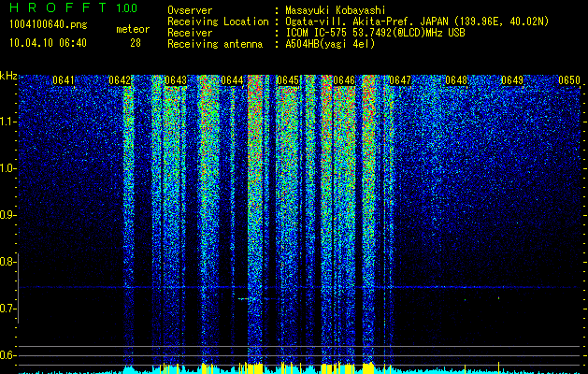Select the 0648 time marker
This screenshot has height=374, width=588.
point(457,80)
